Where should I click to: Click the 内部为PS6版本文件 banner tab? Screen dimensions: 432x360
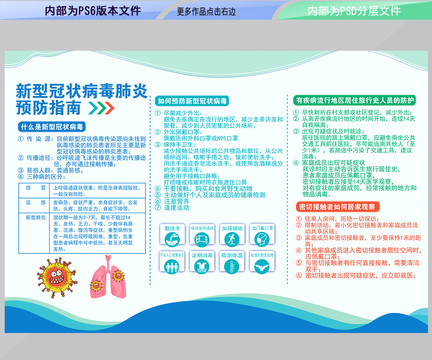point(93,11)
